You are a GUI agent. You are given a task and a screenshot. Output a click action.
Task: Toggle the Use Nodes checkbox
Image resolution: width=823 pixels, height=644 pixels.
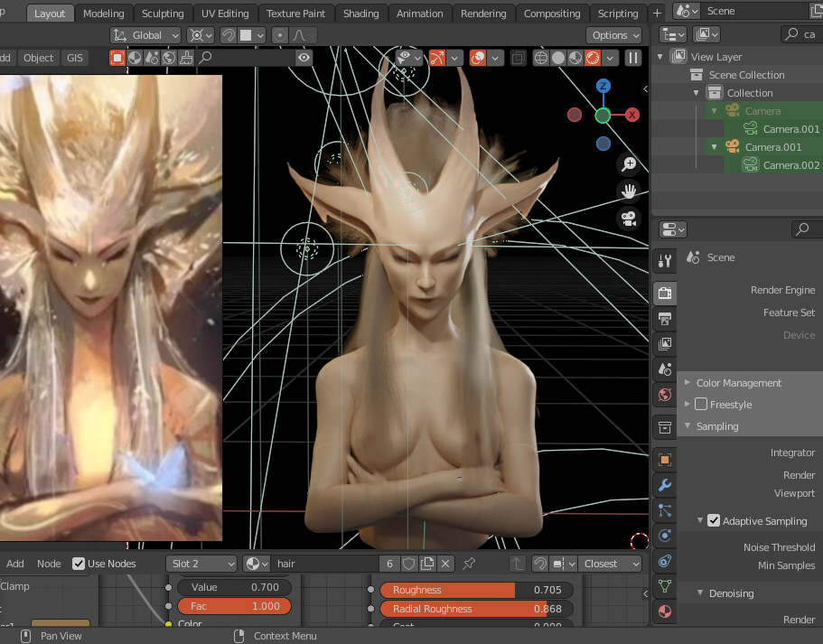tap(79, 564)
